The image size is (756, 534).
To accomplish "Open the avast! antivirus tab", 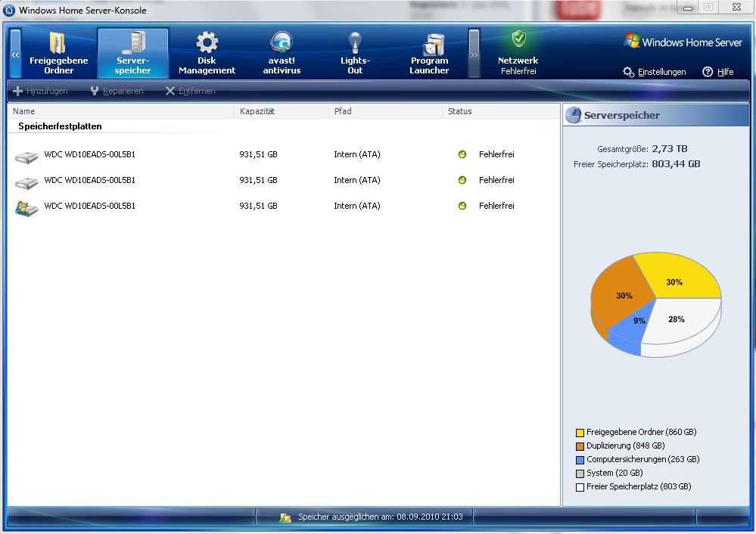I will (282, 53).
